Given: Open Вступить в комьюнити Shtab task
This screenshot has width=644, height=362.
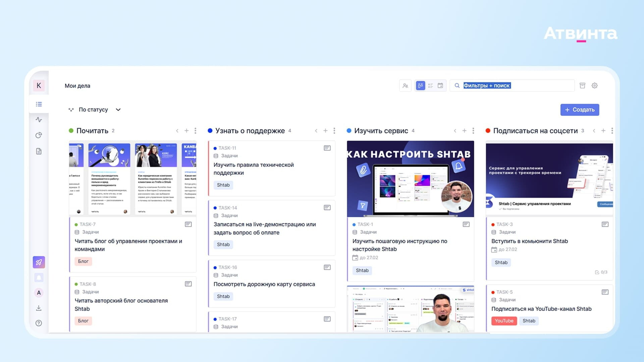Looking at the screenshot, I should (x=530, y=241).
